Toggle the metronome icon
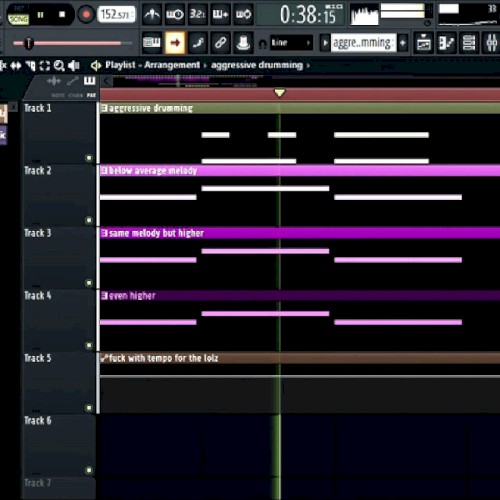This screenshot has height=500, width=500. (x=152, y=15)
